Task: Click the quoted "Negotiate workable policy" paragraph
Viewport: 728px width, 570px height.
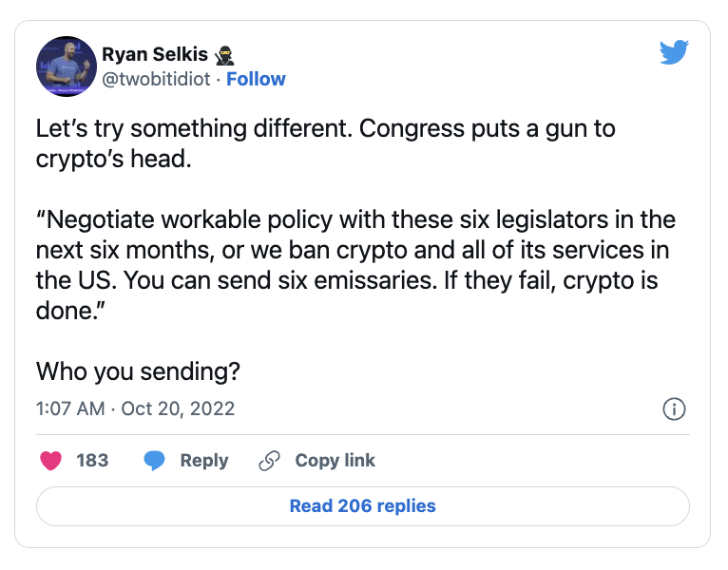Action: click(355, 251)
